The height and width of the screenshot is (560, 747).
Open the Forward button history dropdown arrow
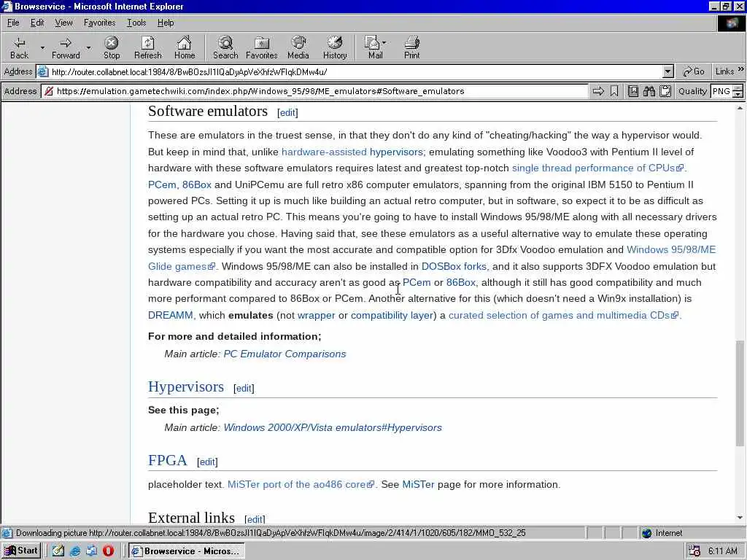(88, 47)
